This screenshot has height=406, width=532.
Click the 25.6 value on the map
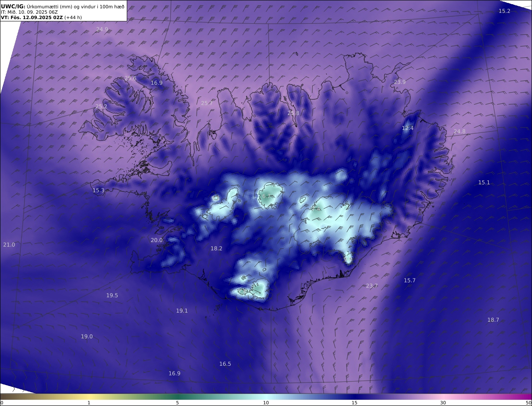pos(131,78)
